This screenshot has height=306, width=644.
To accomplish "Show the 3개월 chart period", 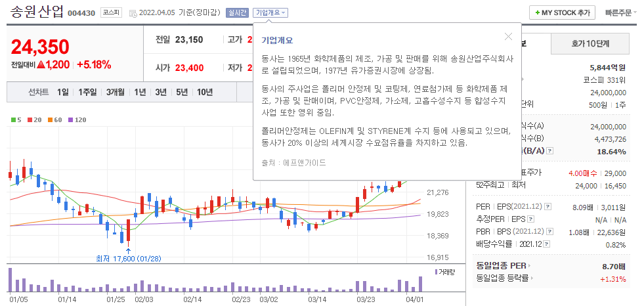I will (x=115, y=93).
